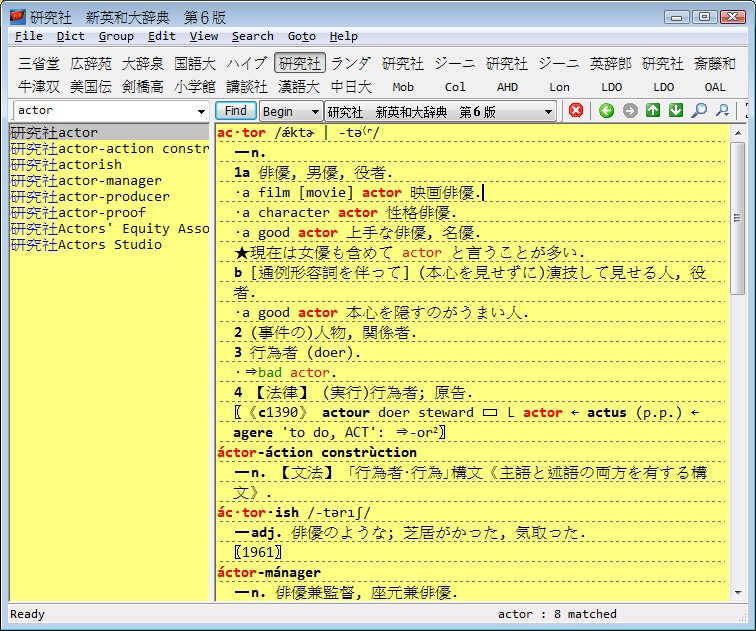This screenshot has width=756, height=631.
Task: Select the 漢語大 dictionary button
Action: pyautogui.click(x=299, y=87)
